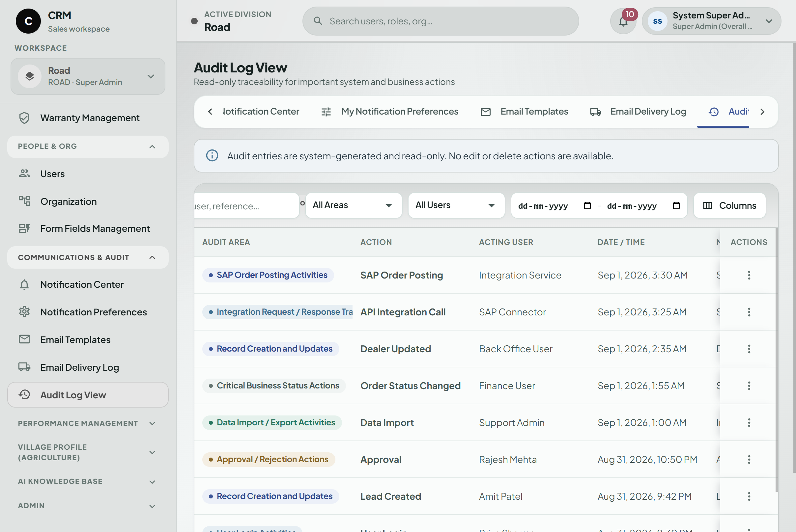The height and width of the screenshot is (532, 796).
Task: Click the global search users, roles field
Action: pos(441,21)
